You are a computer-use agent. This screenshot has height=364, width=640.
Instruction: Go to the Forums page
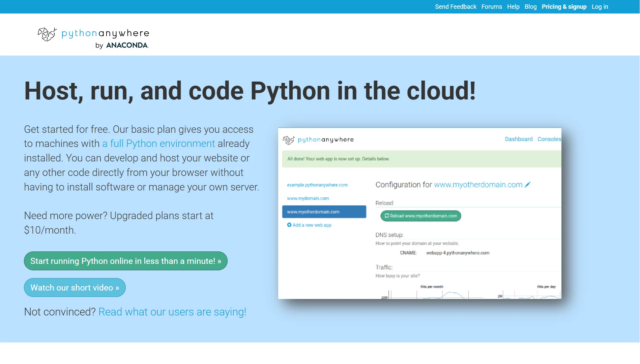492,7
